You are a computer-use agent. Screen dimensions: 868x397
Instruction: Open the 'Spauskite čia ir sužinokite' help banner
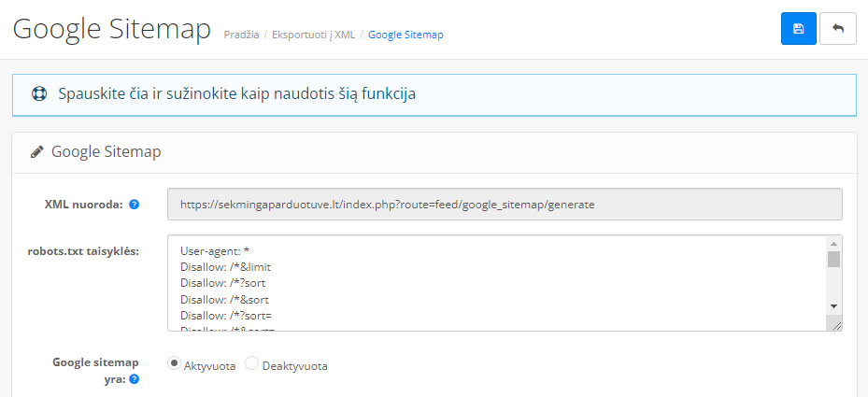point(434,94)
